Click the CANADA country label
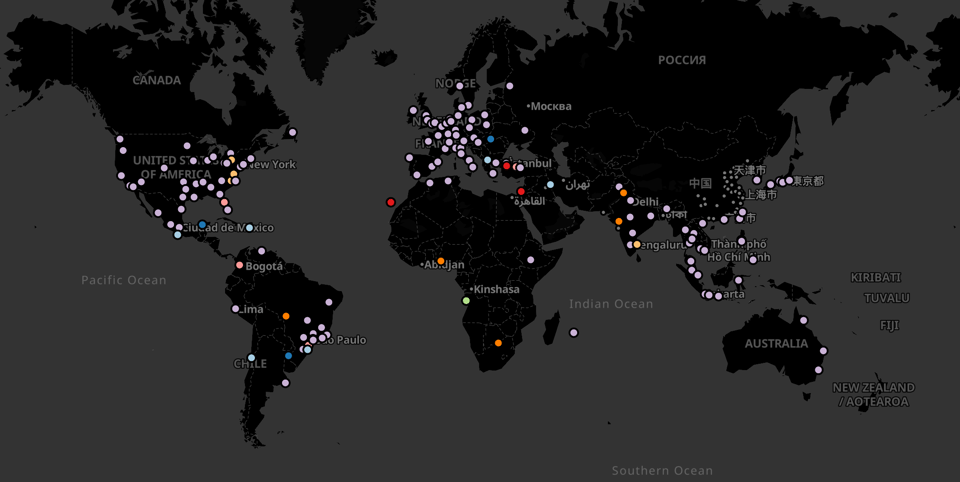Viewport: 960px width, 482px height. point(157,80)
